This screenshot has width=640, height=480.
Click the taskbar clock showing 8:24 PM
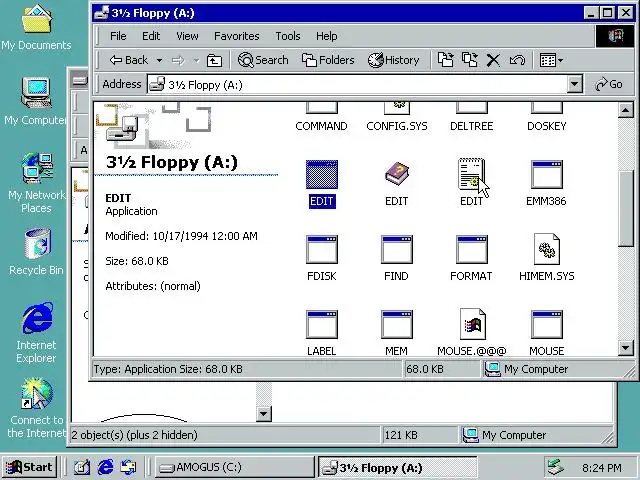click(x=602, y=467)
